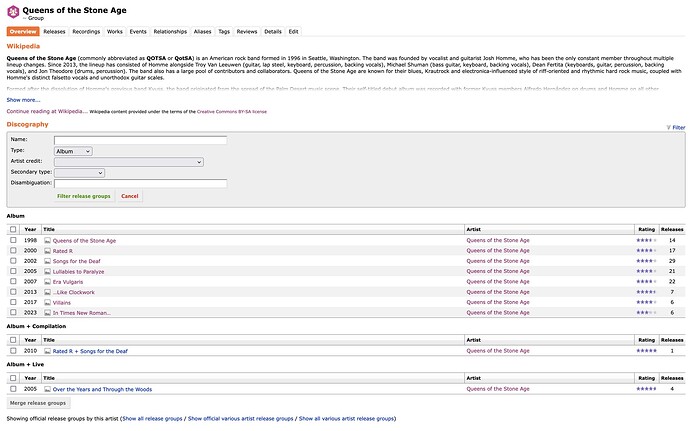Open the Details tab
Viewport: 690px width, 431px height.
273,32
